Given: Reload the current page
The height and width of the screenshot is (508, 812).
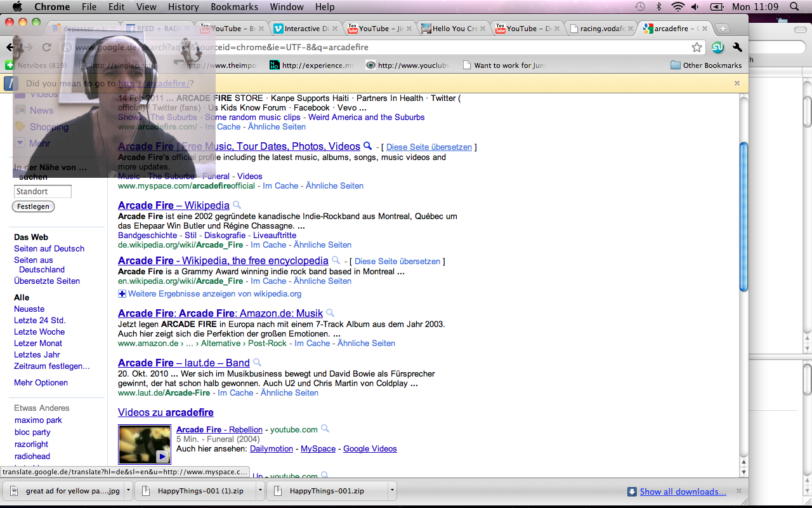Looking at the screenshot, I should tap(46, 48).
